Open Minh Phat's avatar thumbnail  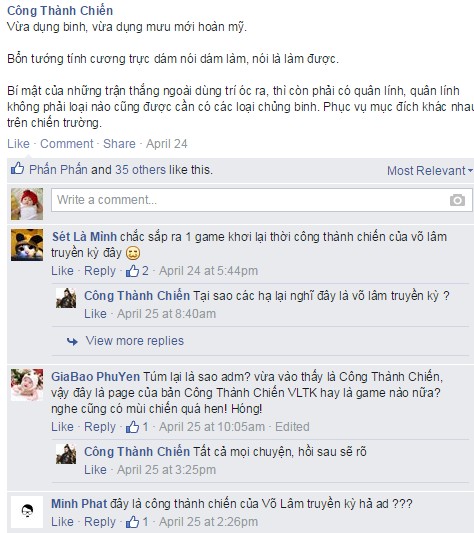click(27, 512)
